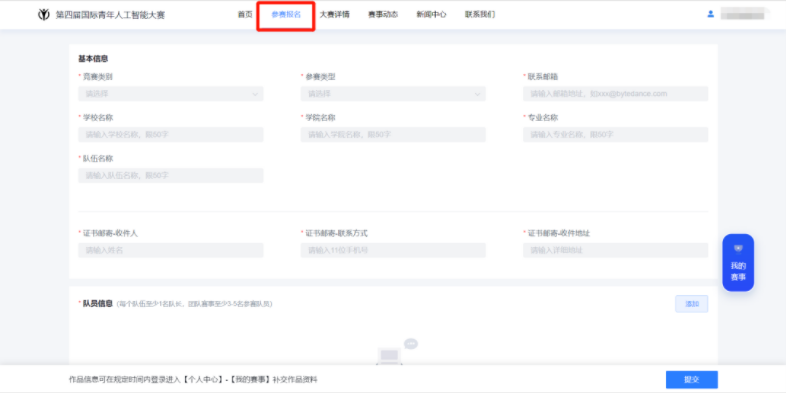
Task: Click the user profile icon
Action: click(710, 15)
